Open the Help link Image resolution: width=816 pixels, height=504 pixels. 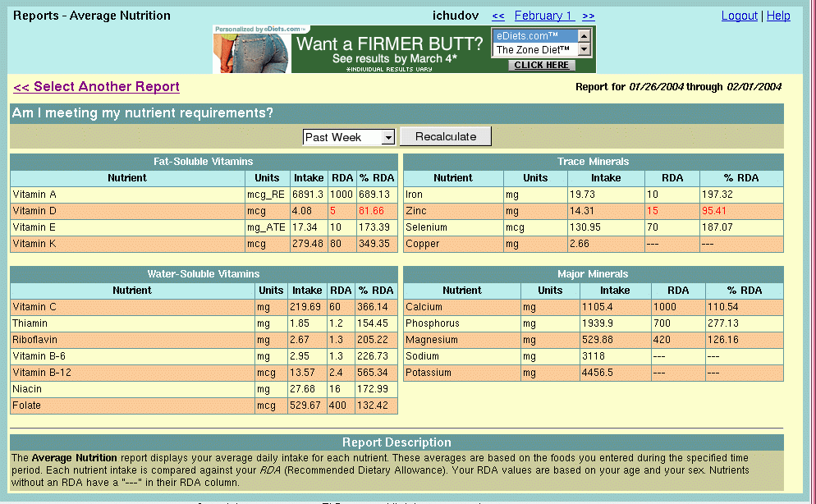(x=778, y=16)
